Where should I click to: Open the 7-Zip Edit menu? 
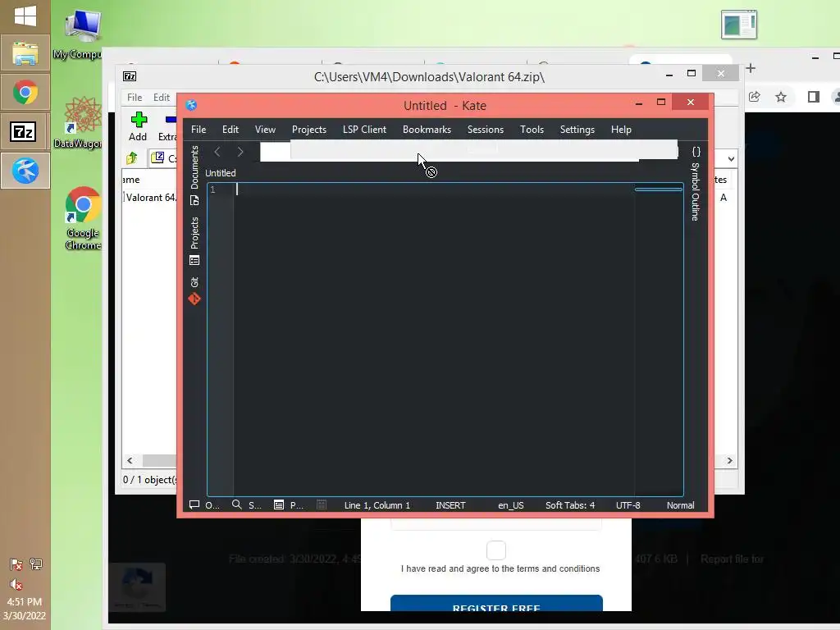tap(162, 97)
